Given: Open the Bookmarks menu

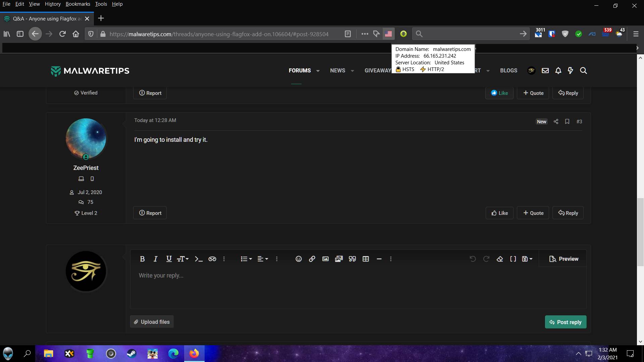Looking at the screenshot, I should pos(78,4).
